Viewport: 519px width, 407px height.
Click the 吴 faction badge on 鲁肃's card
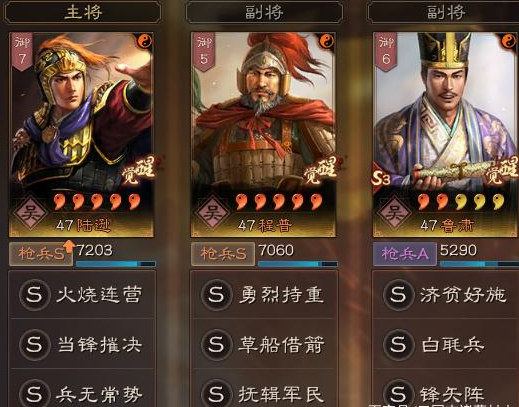click(394, 212)
